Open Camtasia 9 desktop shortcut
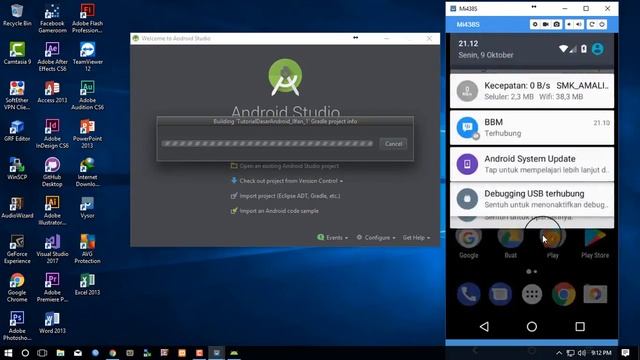 [x=17, y=53]
